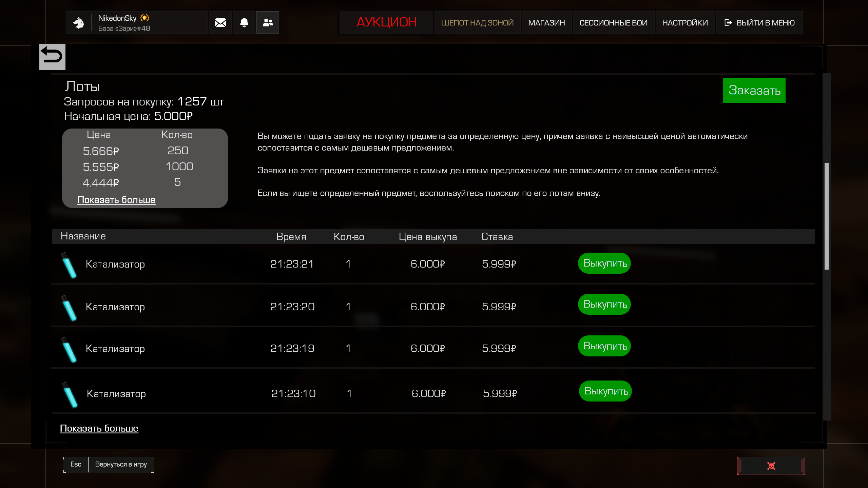The image size is (868, 488).
Task: Click the wolf avatar icon
Action: pyautogui.click(x=79, y=23)
